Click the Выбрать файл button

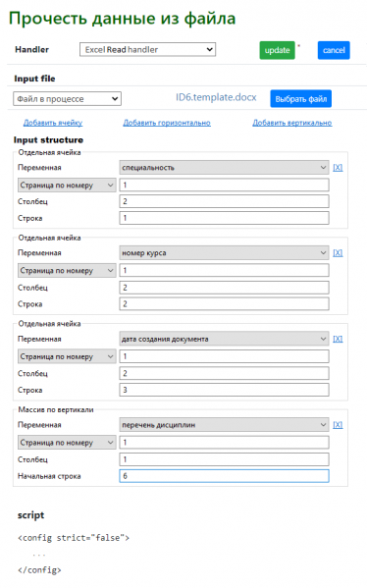[x=300, y=99]
